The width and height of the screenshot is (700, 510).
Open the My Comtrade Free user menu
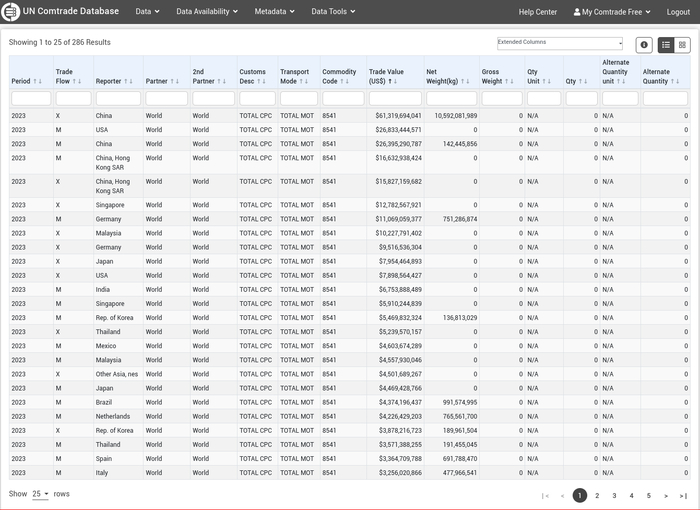click(x=612, y=12)
